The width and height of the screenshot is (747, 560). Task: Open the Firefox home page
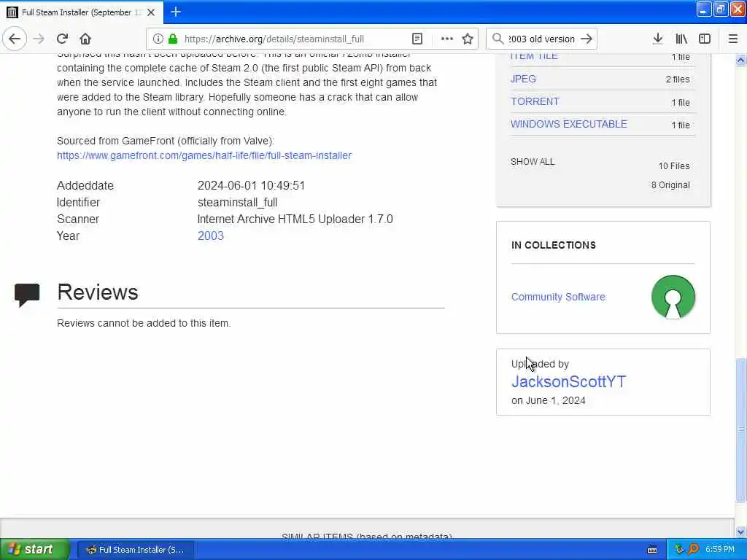tap(85, 39)
